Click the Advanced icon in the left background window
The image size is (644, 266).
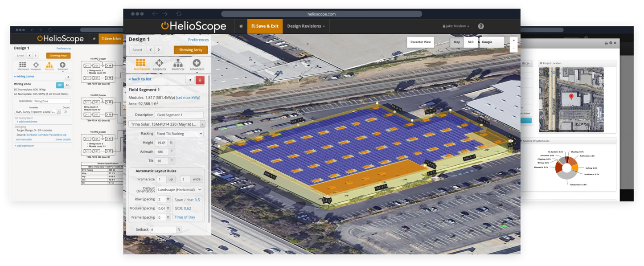point(62,66)
